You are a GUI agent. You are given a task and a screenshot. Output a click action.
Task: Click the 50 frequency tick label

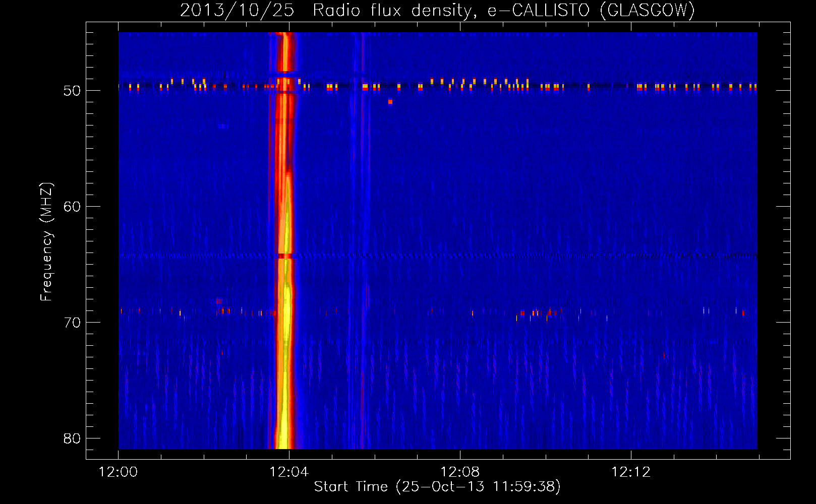(x=72, y=91)
